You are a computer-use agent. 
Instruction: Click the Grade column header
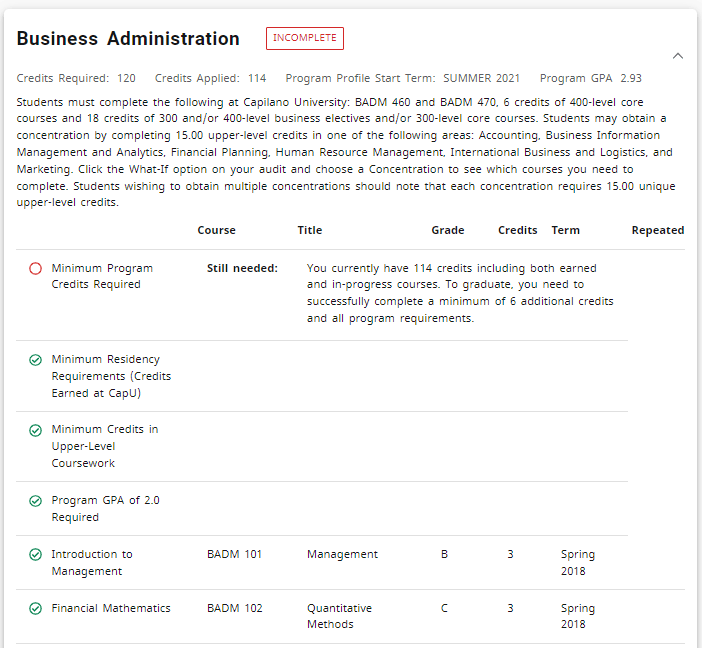coord(447,230)
